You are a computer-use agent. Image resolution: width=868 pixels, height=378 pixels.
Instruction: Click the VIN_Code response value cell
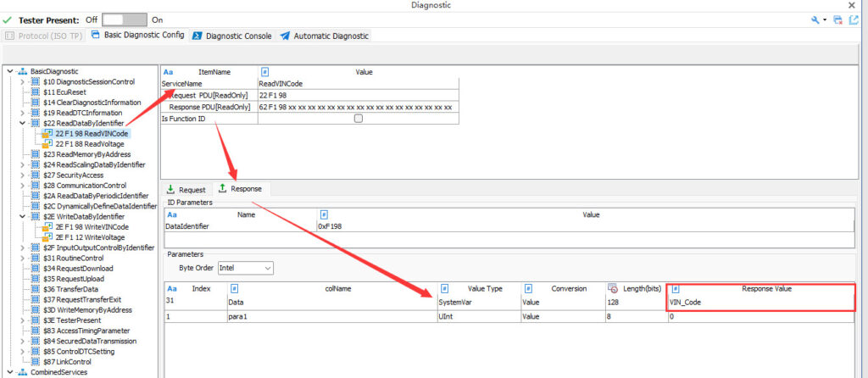[760, 302]
